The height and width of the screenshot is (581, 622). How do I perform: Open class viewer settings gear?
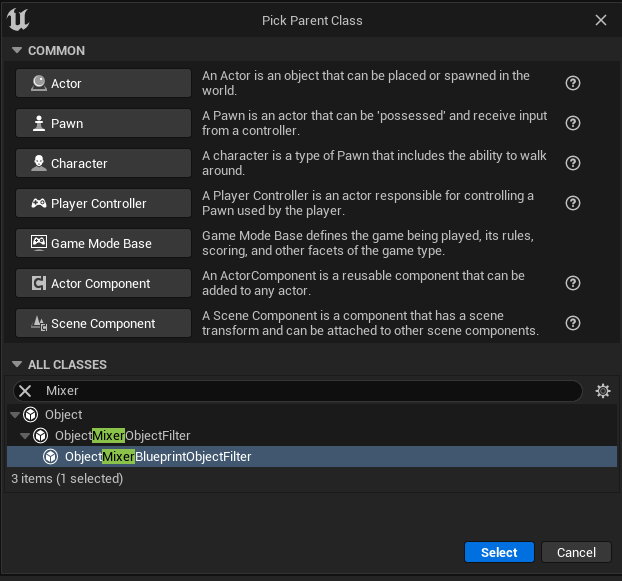coord(602,391)
